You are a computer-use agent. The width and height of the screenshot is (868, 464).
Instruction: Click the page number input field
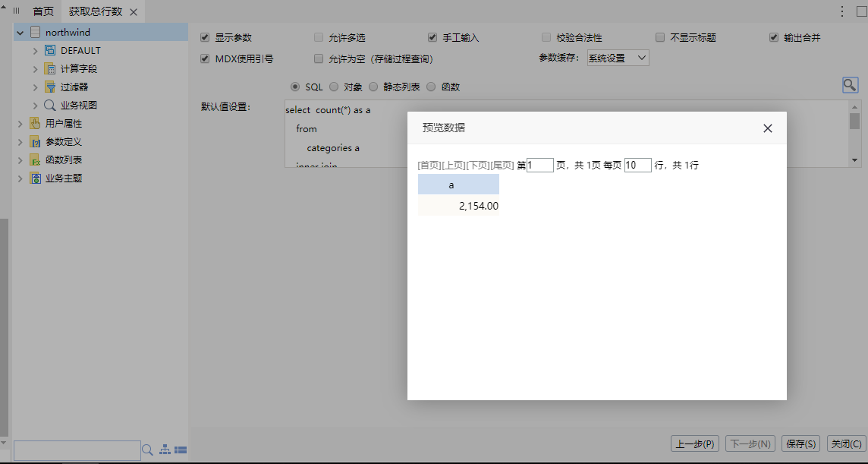pyautogui.click(x=540, y=166)
